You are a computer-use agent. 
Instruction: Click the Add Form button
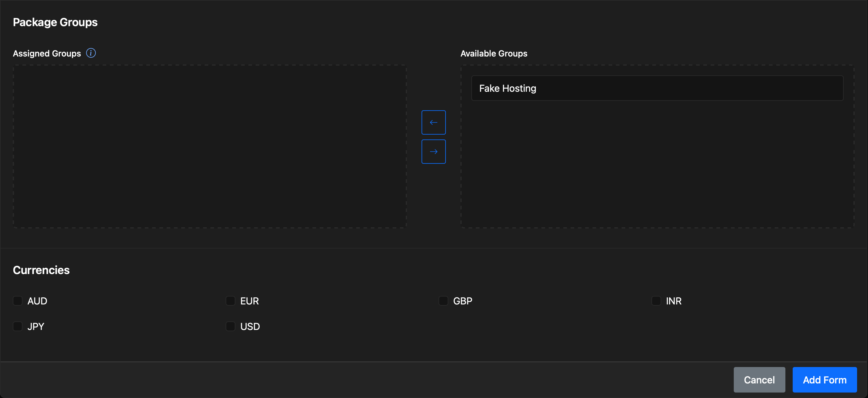point(825,380)
